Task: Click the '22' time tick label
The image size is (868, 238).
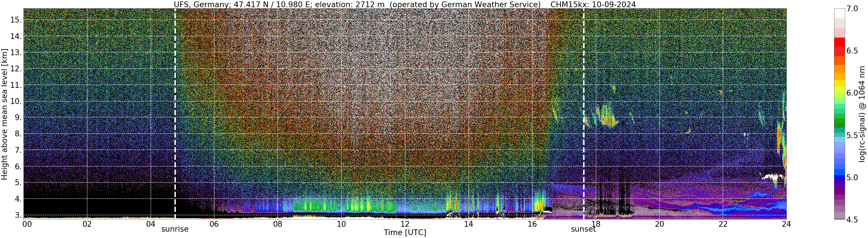Action: coord(723,224)
